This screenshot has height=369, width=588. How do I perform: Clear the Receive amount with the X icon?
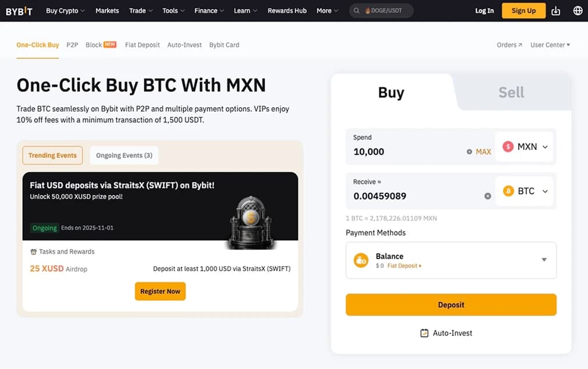click(488, 196)
